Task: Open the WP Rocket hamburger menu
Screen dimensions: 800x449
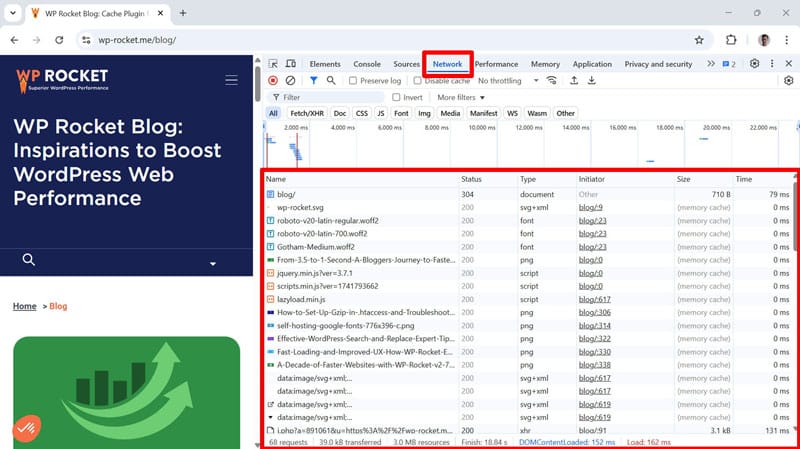Action: (x=232, y=80)
